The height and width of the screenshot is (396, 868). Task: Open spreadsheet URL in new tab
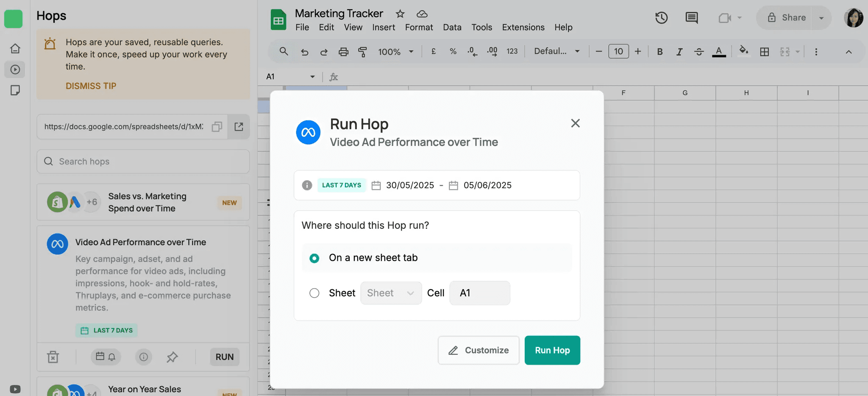pos(239,127)
